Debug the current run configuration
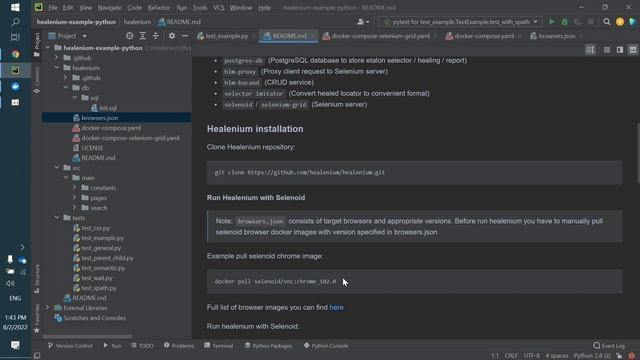The image size is (640, 360). [564, 22]
